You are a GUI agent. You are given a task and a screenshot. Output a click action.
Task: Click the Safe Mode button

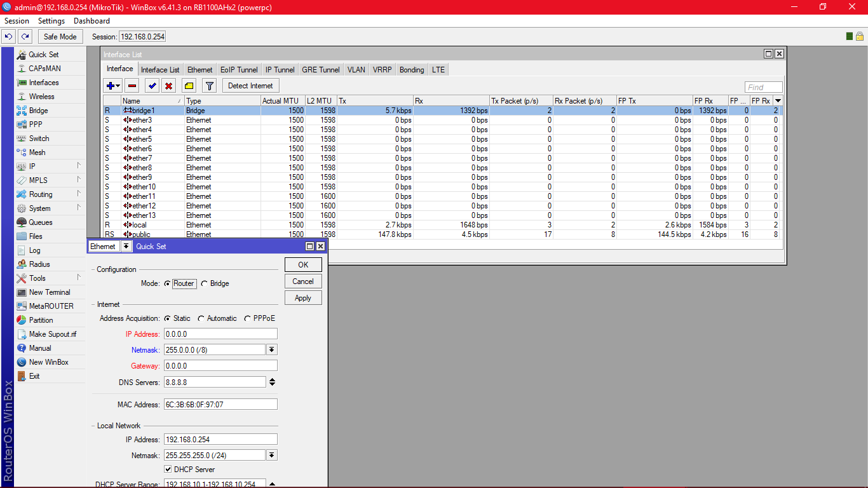click(60, 36)
